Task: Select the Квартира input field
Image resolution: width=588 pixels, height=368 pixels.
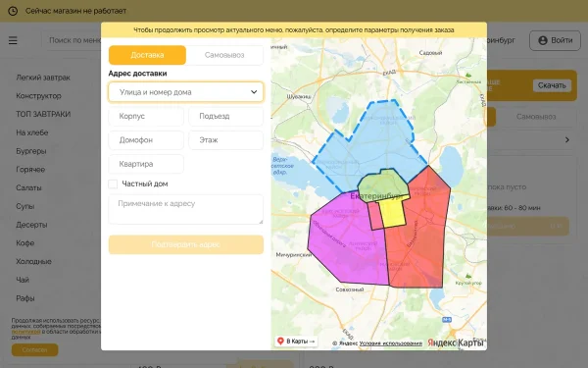Action: 146,164
